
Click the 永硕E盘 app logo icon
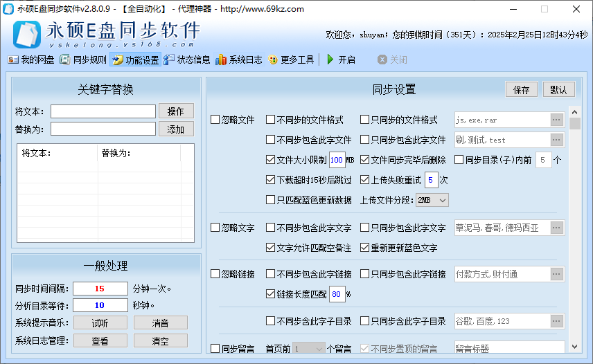[x=26, y=33]
